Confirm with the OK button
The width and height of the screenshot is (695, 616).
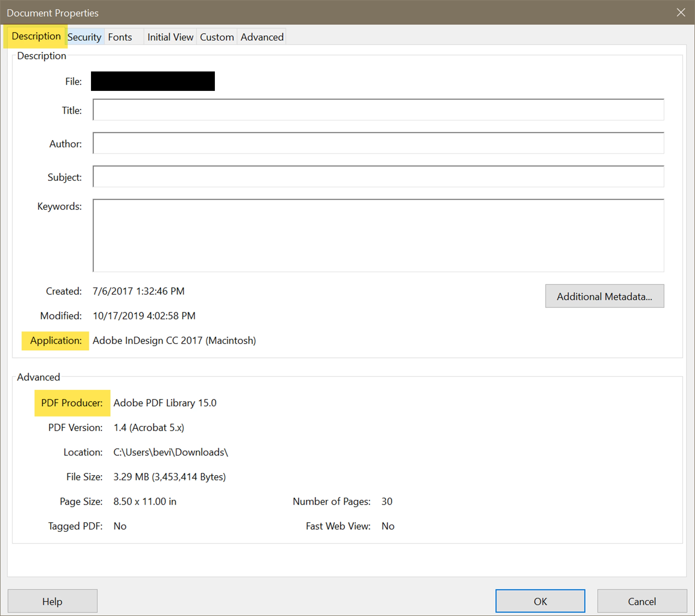click(540, 601)
